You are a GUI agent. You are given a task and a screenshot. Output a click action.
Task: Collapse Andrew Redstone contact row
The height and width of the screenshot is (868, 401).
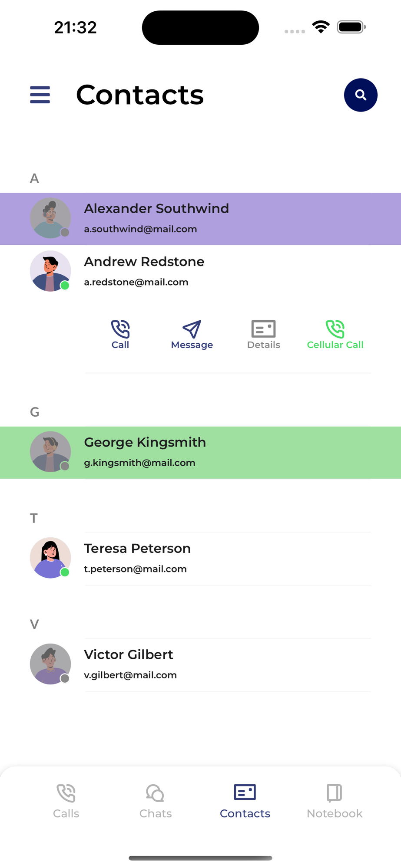click(x=200, y=271)
